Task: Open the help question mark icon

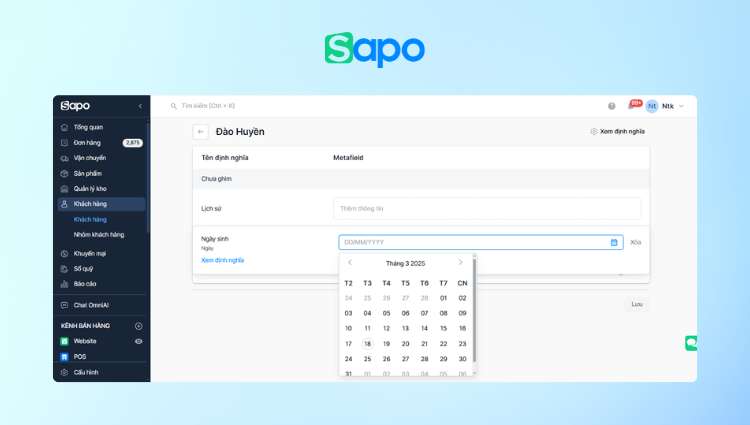Action: click(x=611, y=106)
